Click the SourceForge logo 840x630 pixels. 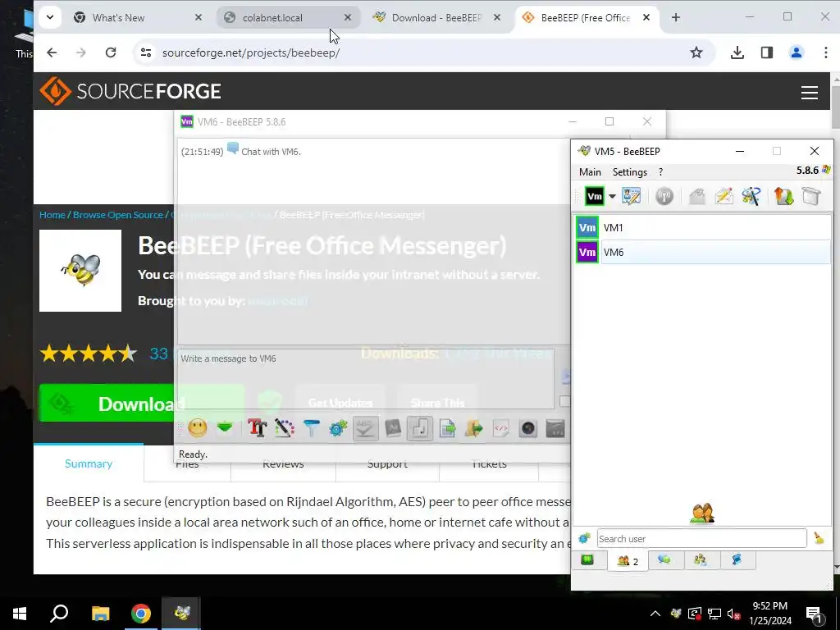(130, 91)
